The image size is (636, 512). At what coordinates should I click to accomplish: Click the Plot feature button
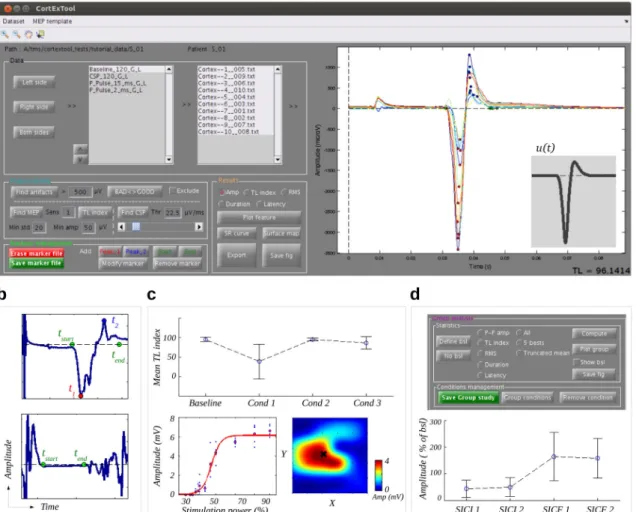coord(259,217)
